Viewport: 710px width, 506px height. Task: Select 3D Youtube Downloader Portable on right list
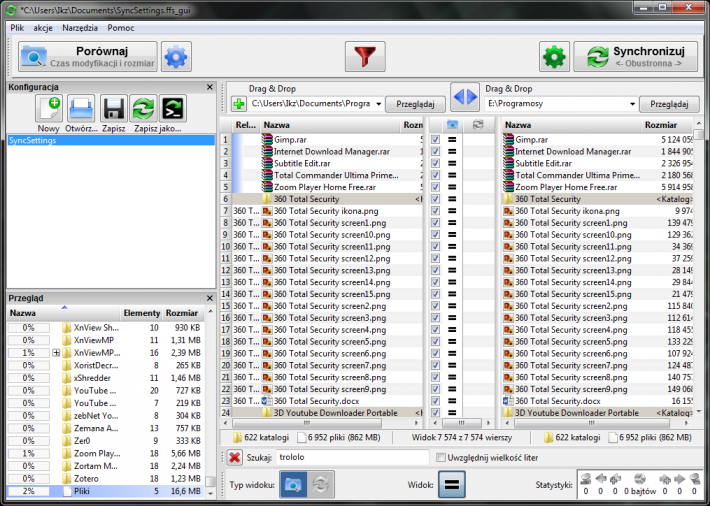[x=576, y=413]
